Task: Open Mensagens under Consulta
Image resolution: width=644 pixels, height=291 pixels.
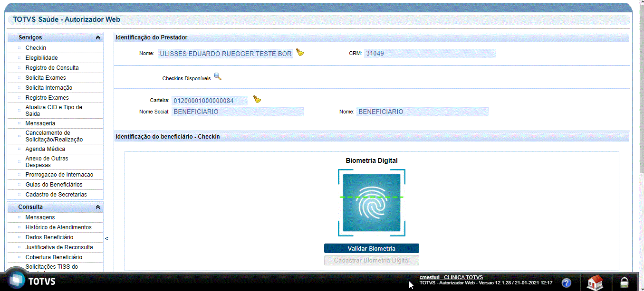Action: click(x=40, y=217)
